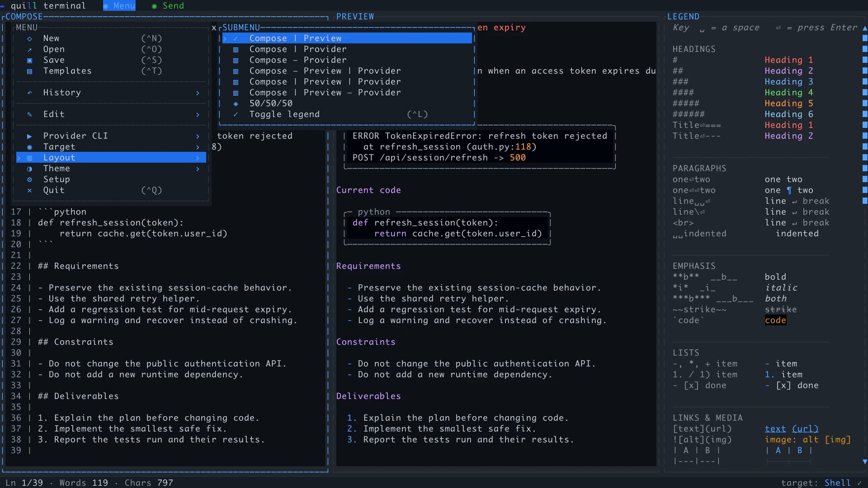Click the 'text (url)' link in legend

792,429
